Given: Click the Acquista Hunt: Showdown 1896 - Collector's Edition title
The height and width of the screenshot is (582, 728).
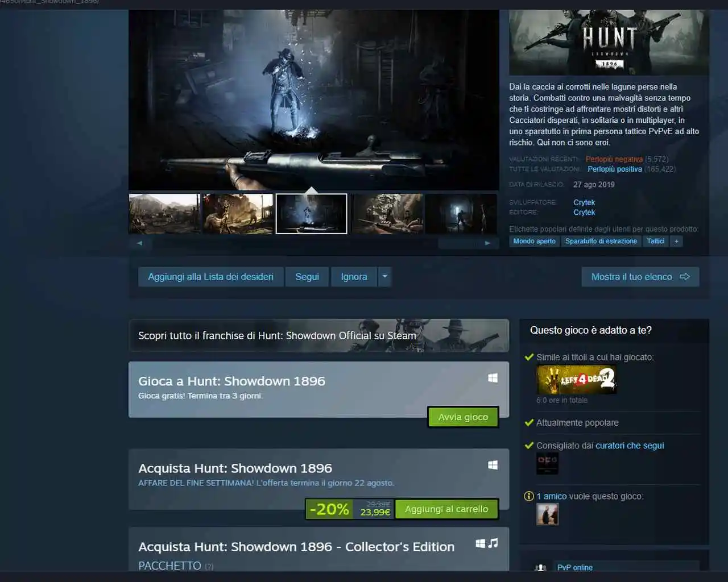Looking at the screenshot, I should (x=296, y=547).
